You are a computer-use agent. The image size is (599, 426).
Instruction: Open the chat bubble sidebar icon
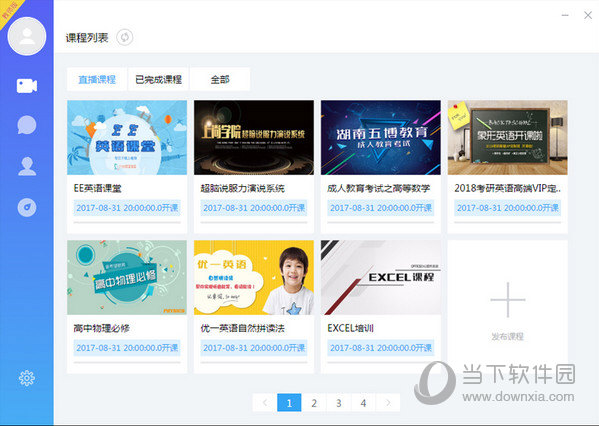point(27,125)
